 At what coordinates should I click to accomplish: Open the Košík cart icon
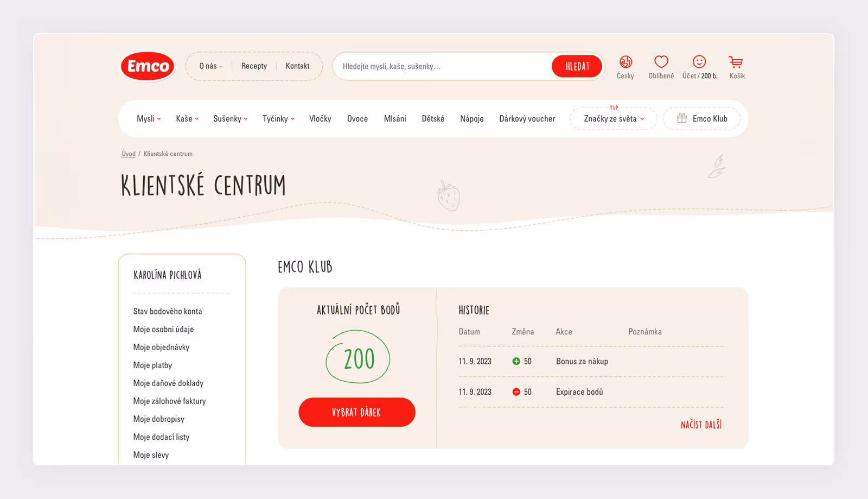click(736, 62)
